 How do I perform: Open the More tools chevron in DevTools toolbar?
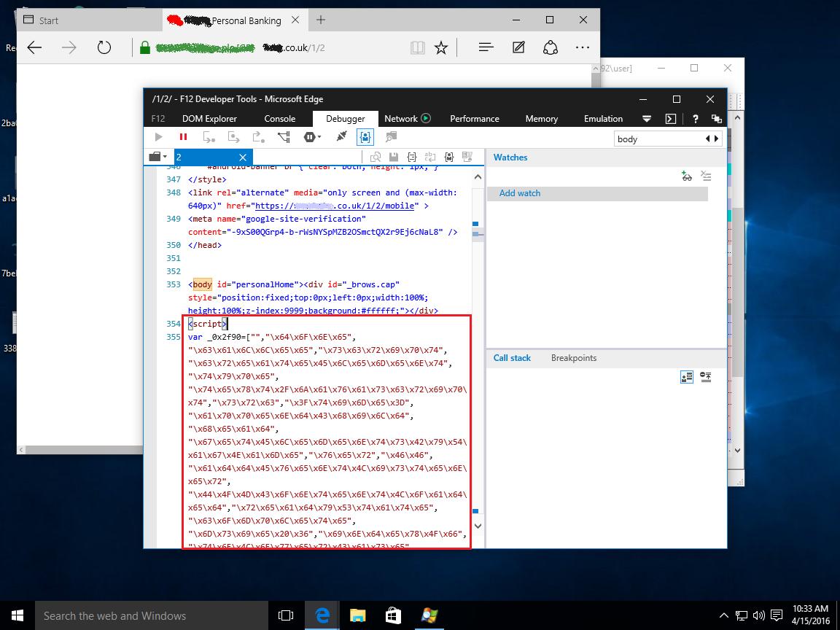pos(647,118)
